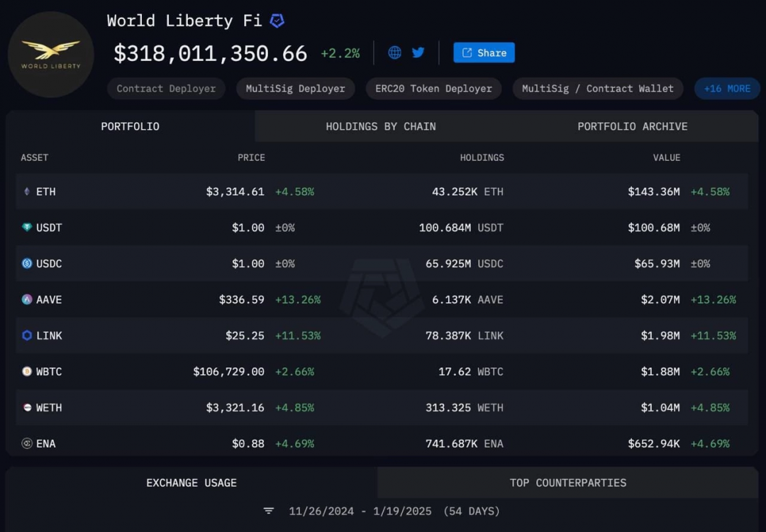Select the Top Counterparties tab

[567, 482]
